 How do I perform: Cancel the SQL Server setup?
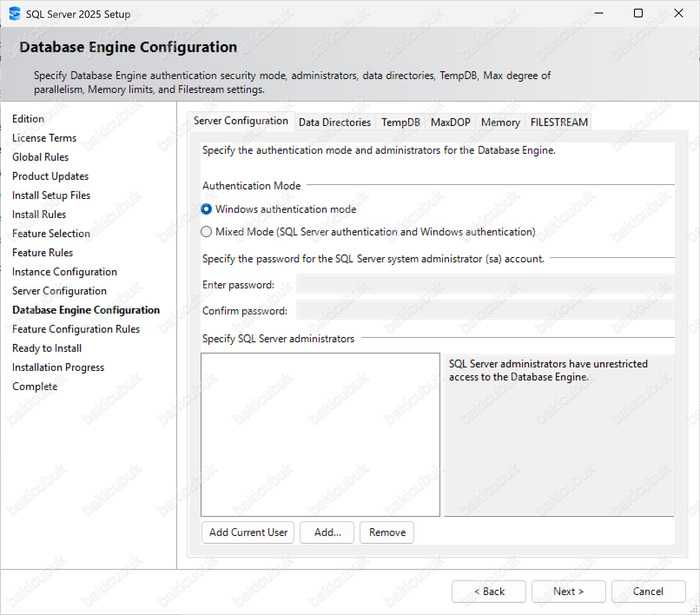(x=648, y=592)
